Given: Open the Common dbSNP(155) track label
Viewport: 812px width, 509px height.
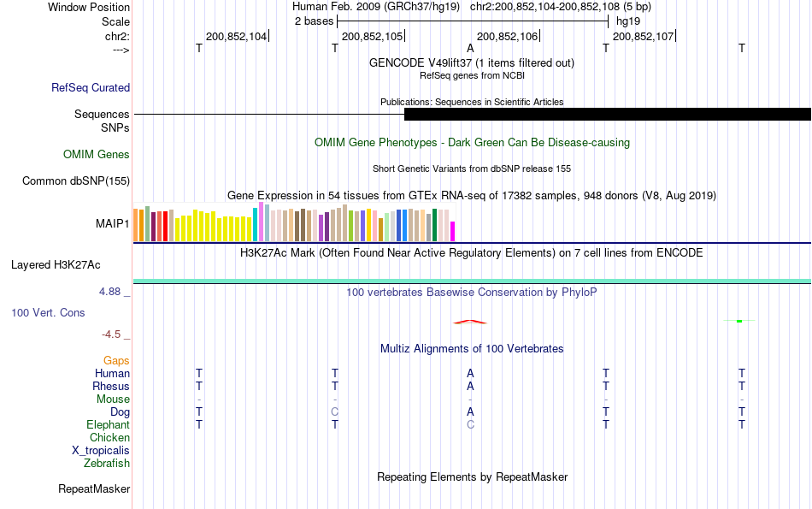Looking at the screenshot, I should click(76, 181).
